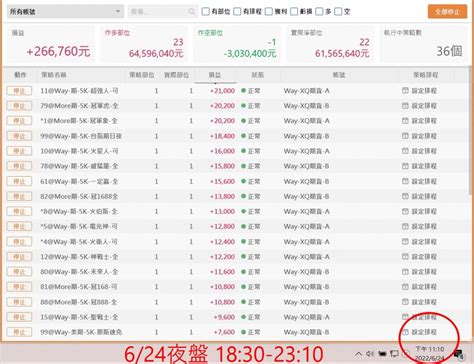Enable the 虧損 loss filter checkbox
This screenshot has height=364, width=474.
coord(294,12)
